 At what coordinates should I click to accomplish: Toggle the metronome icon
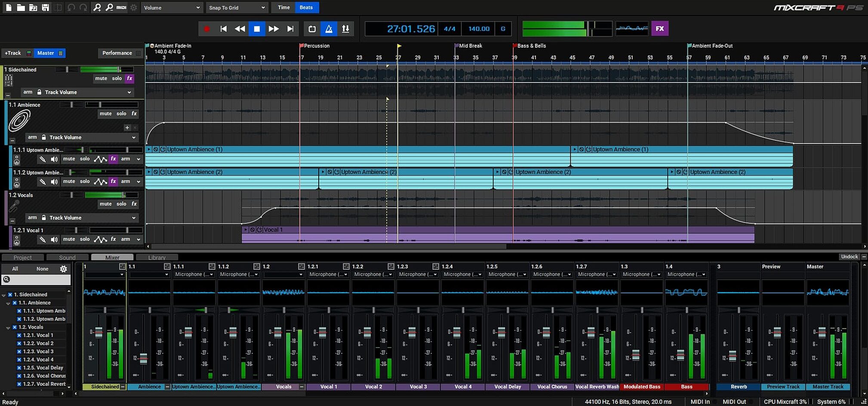pyautogui.click(x=329, y=29)
